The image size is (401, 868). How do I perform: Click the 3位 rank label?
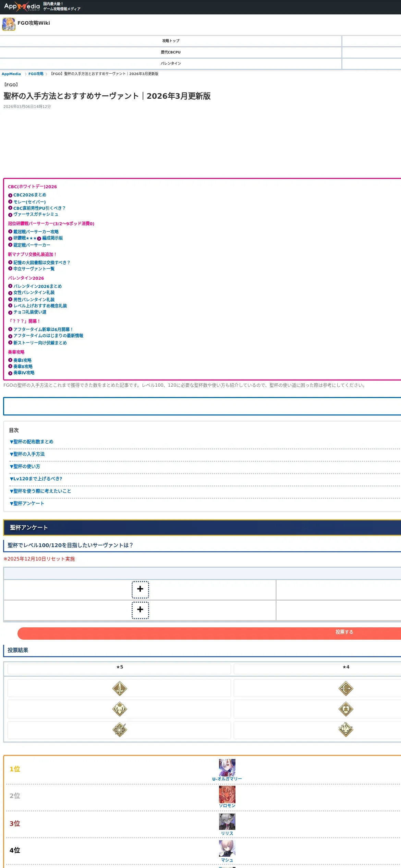[x=15, y=824]
